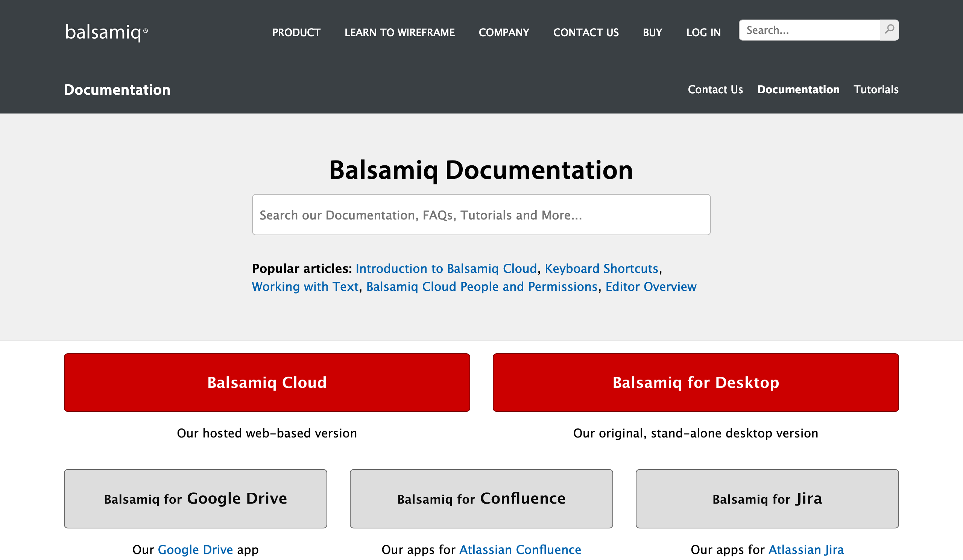Screen dimensions: 963x560
Task: Click the balsamiq logo
Action: point(106,32)
